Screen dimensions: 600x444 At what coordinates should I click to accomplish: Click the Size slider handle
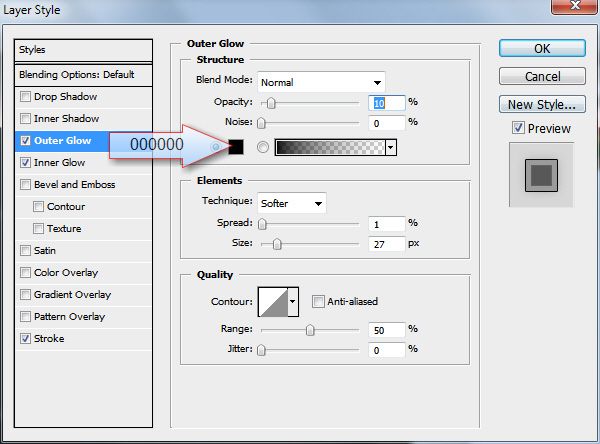(x=277, y=244)
